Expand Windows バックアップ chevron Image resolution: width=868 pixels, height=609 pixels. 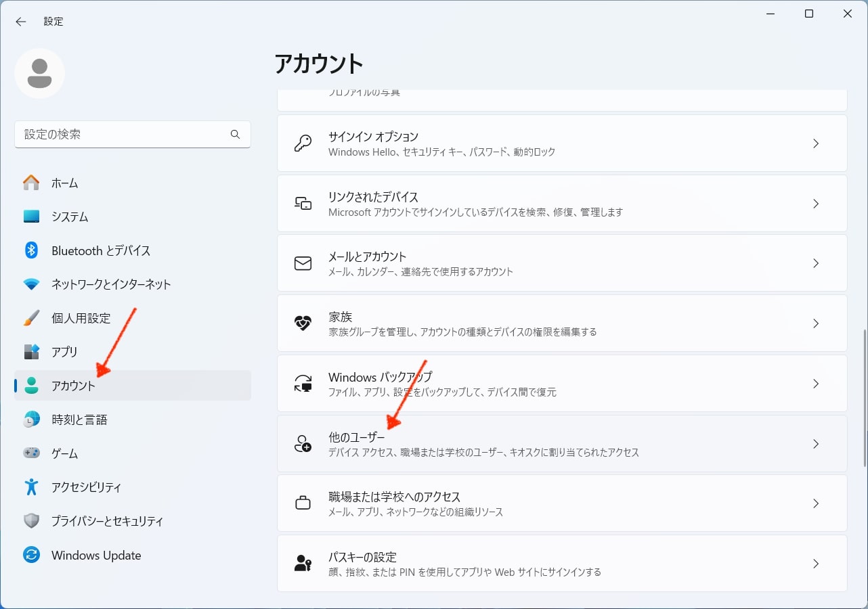(816, 384)
